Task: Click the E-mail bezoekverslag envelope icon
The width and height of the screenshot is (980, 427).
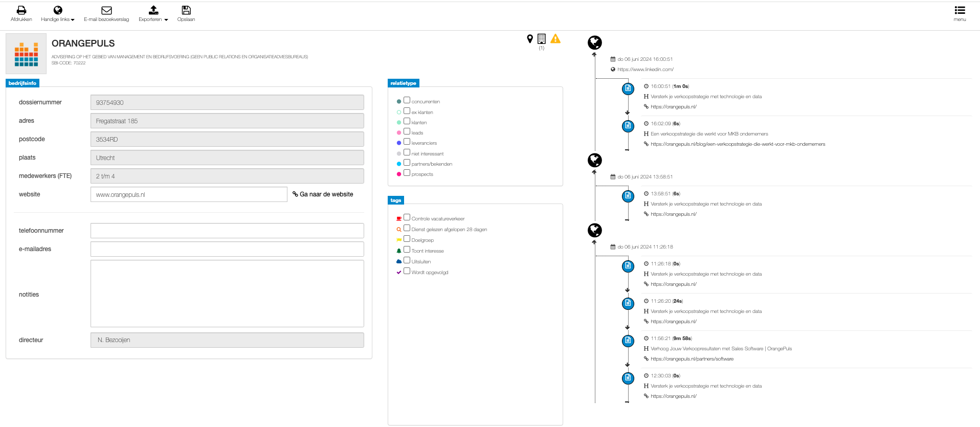Action: [106, 10]
